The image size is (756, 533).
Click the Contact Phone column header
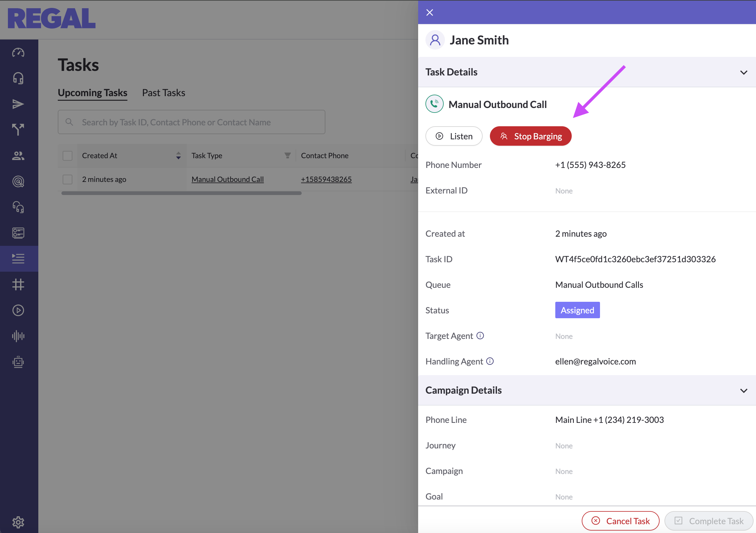[x=325, y=155]
